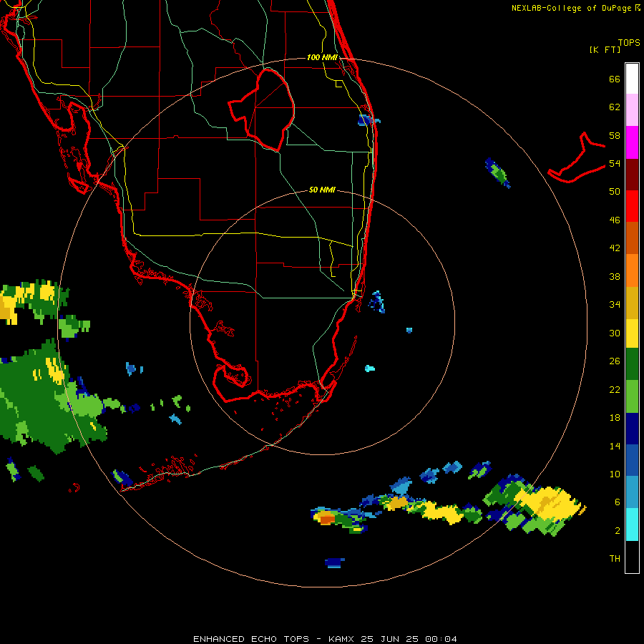Click the "50" legend value
644x644 pixels.
point(615,191)
